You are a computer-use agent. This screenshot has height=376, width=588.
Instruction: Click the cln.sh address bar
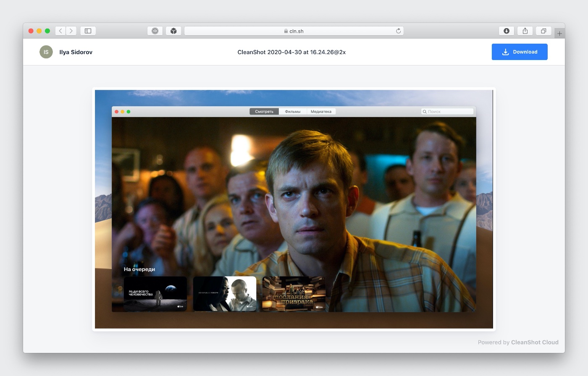[294, 31]
